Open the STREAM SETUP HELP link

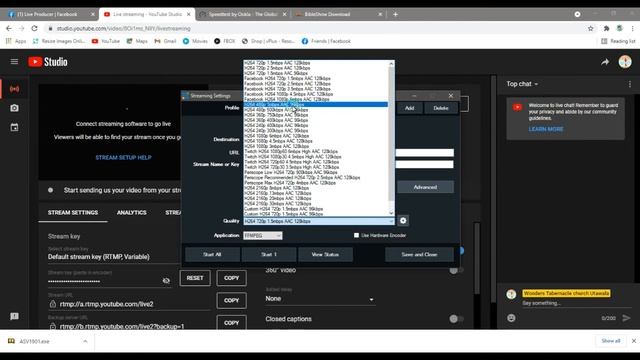pos(123,158)
